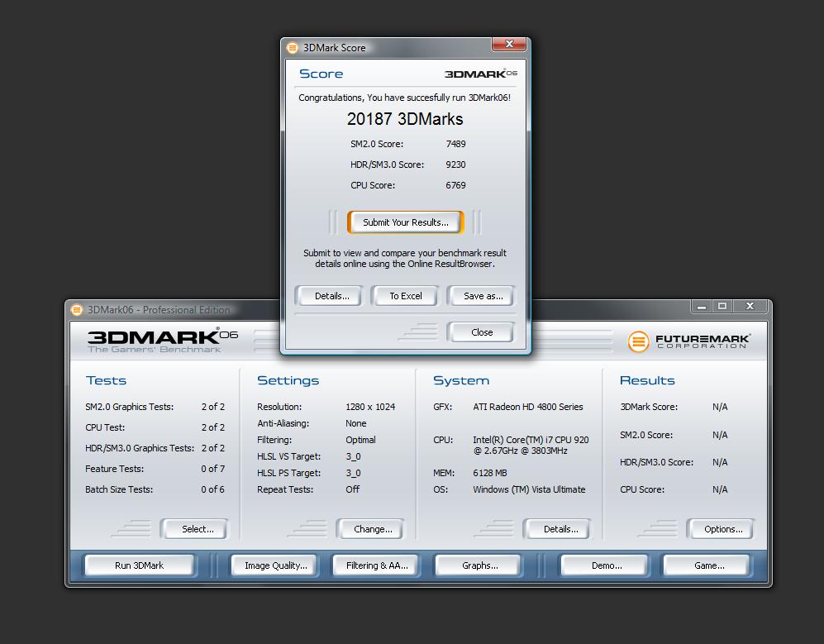Click the 3DMark06 logo in Score dialog
Image resolution: width=824 pixels, height=644 pixels.
pos(481,74)
